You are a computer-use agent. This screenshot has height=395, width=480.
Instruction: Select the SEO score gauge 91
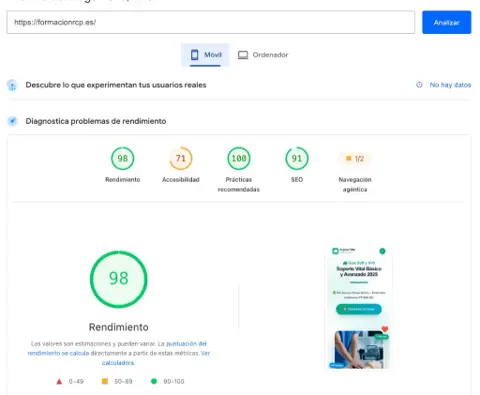pyautogui.click(x=297, y=158)
